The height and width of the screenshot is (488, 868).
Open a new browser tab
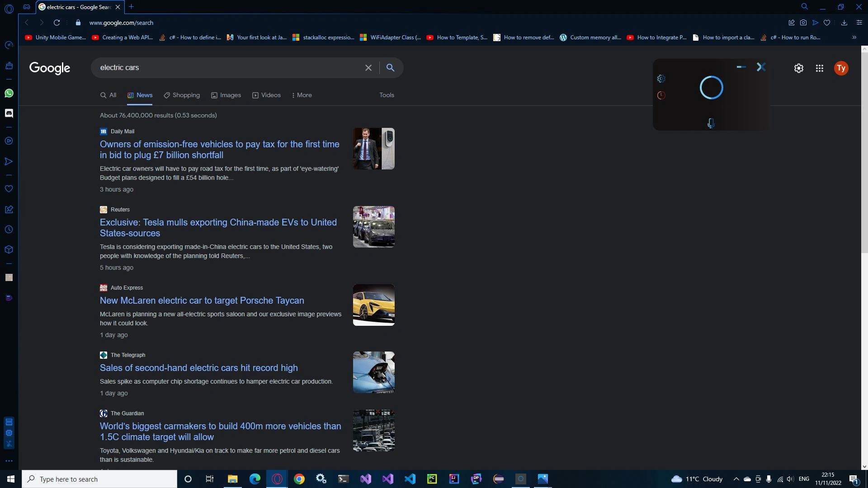[x=131, y=7]
